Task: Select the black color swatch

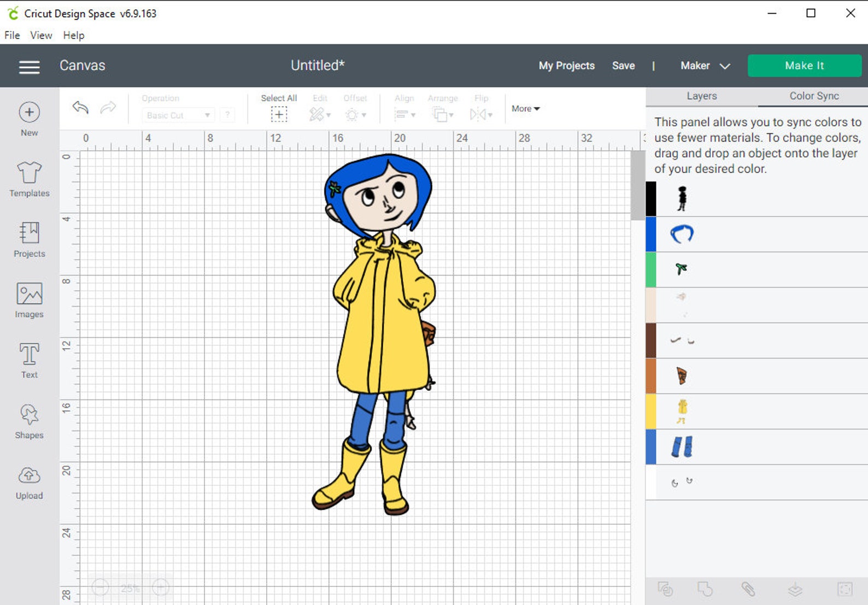Action: 651,199
